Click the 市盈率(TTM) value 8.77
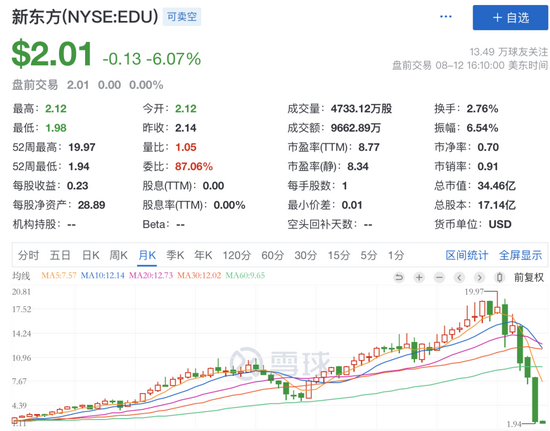 click(369, 147)
